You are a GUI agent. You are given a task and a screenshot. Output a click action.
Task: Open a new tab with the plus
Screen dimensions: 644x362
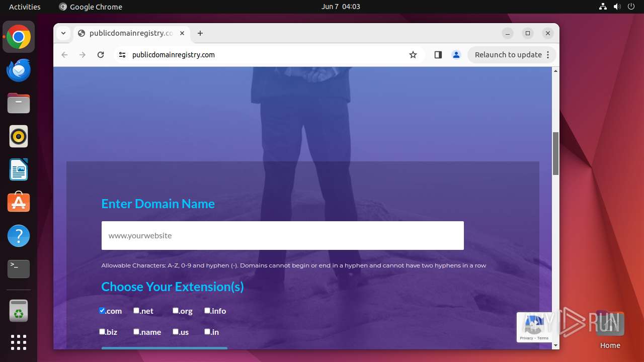[x=200, y=33]
